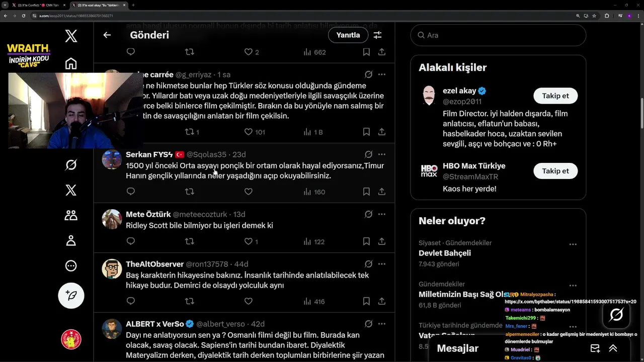Bookmark the Serkan FYS post

[x=366, y=192]
